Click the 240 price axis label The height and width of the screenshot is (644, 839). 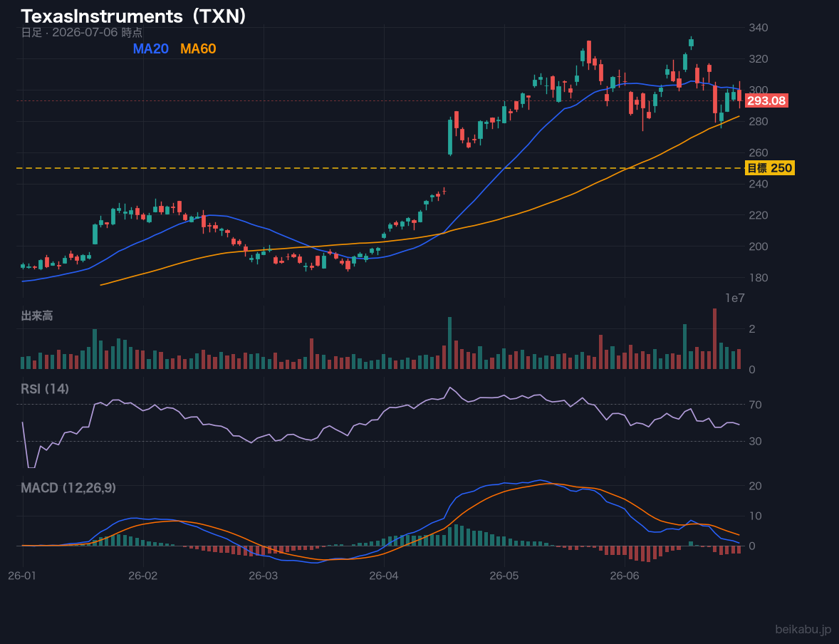(x=759, y=184)
